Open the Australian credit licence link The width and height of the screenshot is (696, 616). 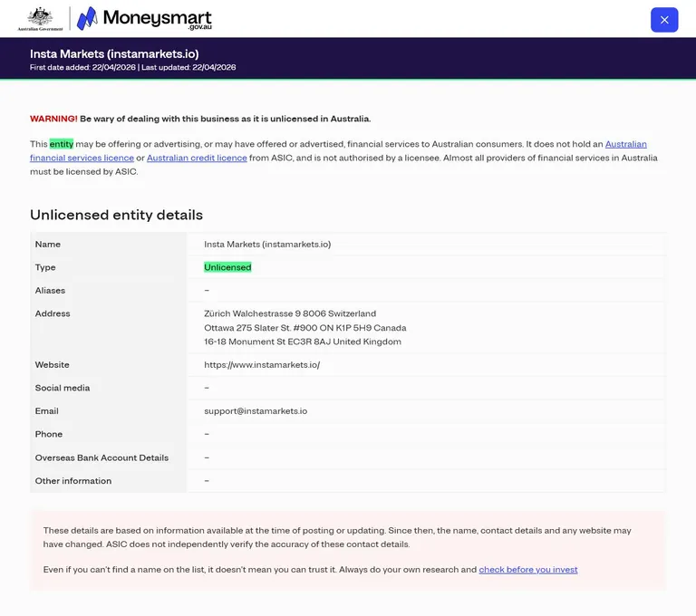coord(197,158)
